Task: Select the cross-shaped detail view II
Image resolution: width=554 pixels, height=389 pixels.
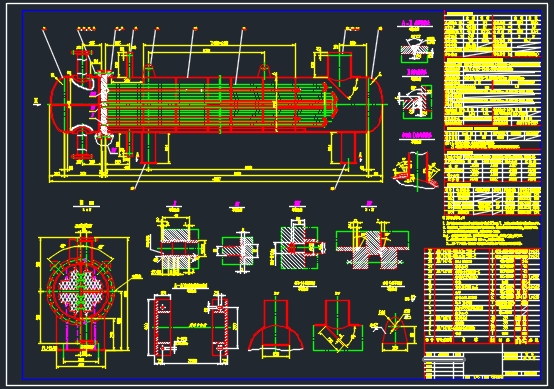Action: (x=238, y=250)
